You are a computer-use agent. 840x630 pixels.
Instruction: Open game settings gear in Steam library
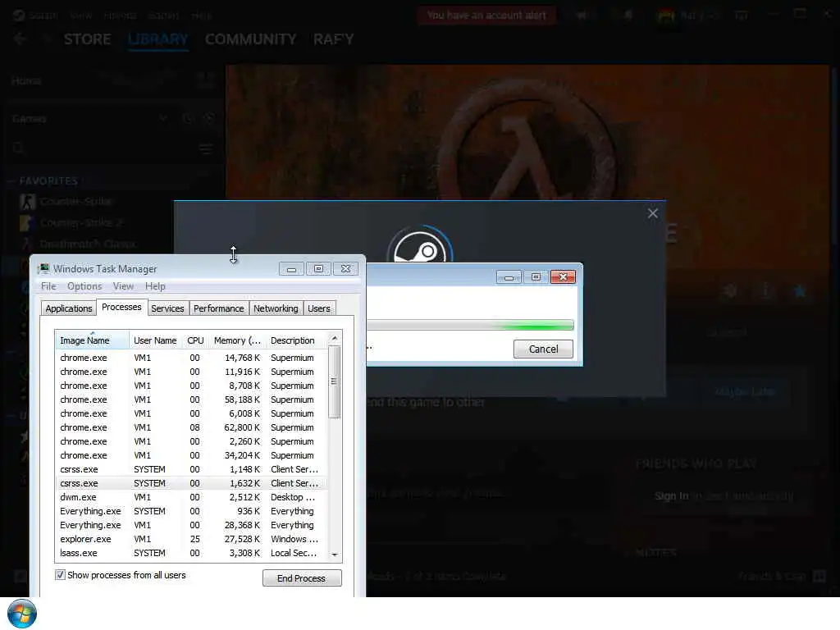point(730,291)
